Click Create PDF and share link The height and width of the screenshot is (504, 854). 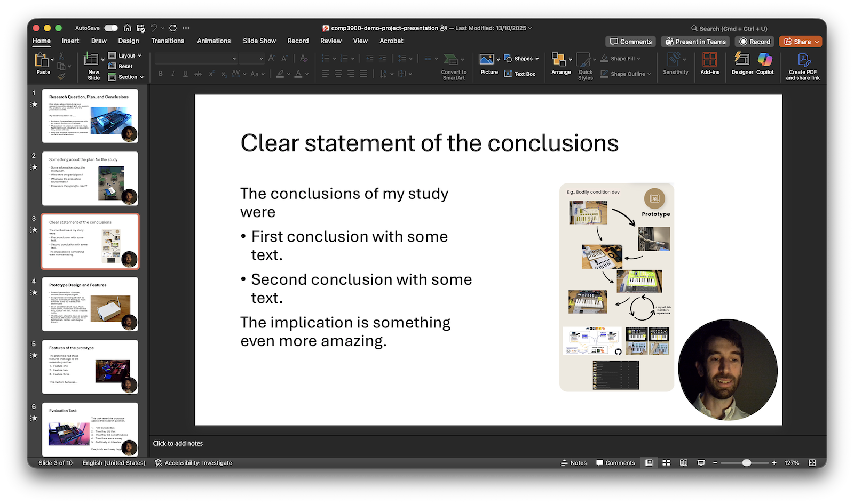[x=802, y=66]
